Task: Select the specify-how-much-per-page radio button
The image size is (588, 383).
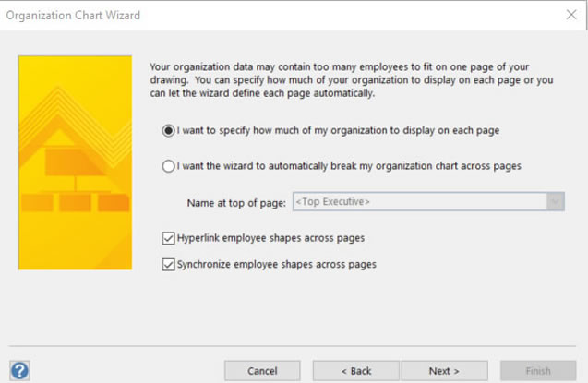Action: (x=168, y=130)
